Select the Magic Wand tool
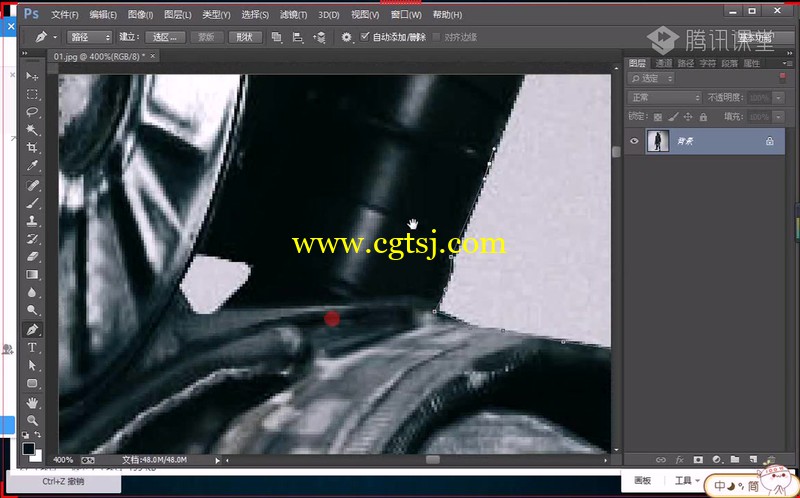Screen dimensions: 800x498 (32, 130)
